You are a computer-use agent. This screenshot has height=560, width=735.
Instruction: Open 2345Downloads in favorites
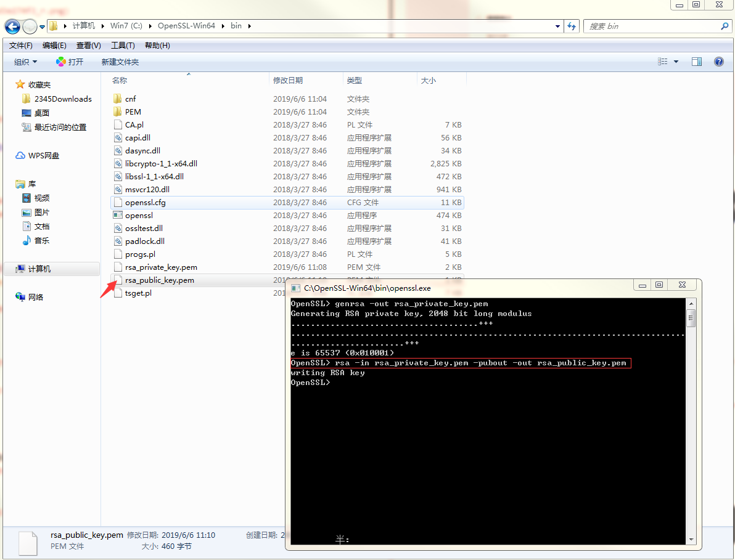(62, 99)
